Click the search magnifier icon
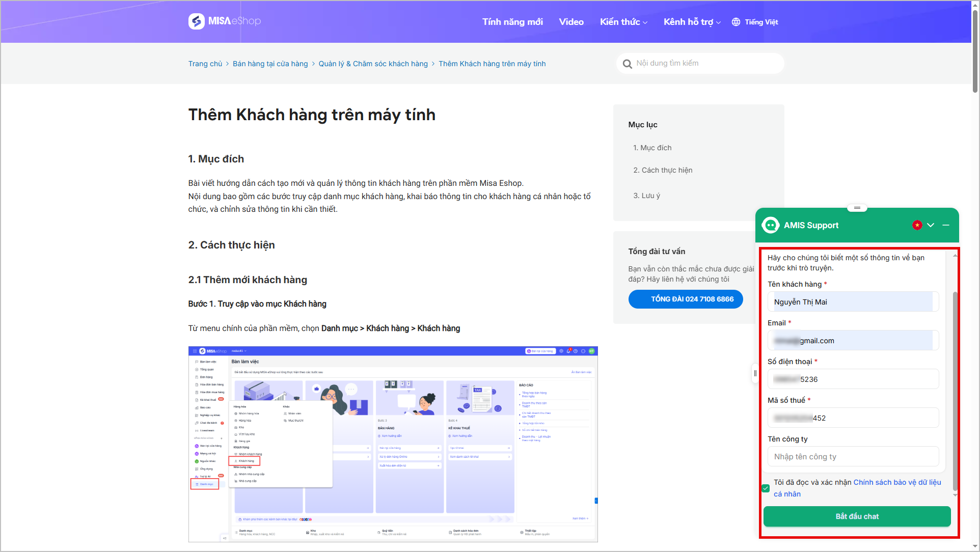The image size is (980, 552). 627,64
